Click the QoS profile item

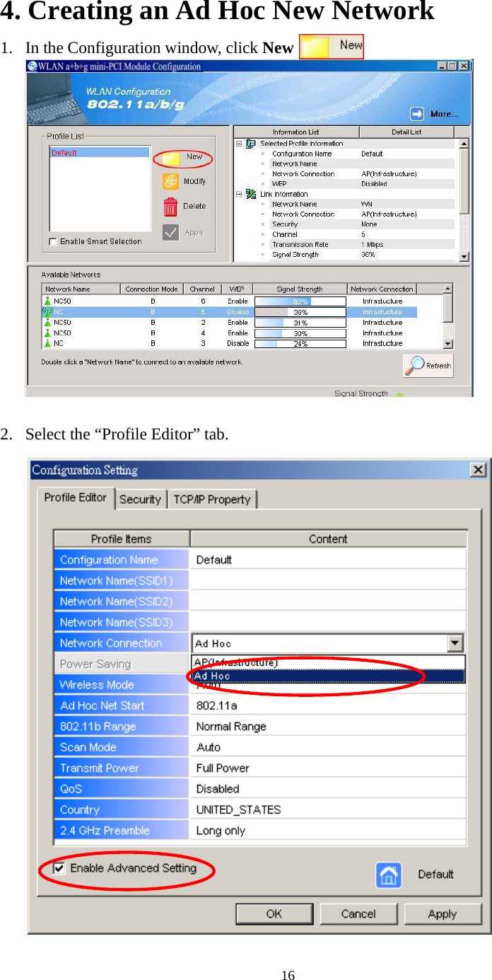click(122, 788)
